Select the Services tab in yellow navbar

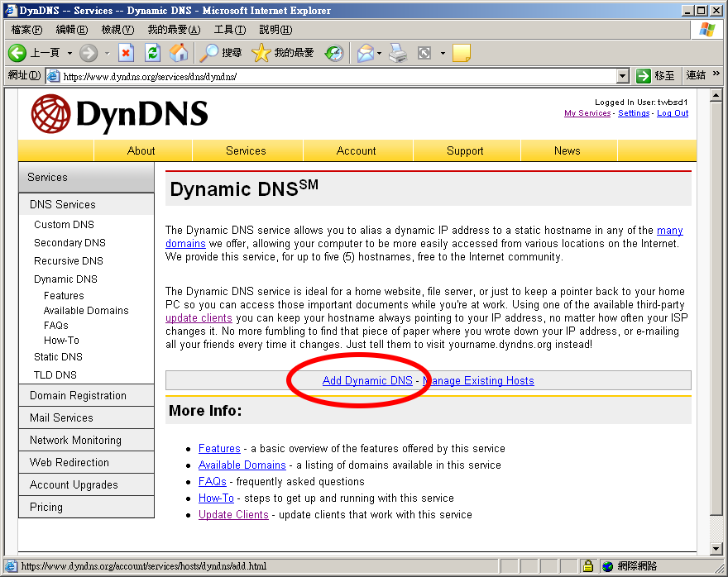[246, 150]
